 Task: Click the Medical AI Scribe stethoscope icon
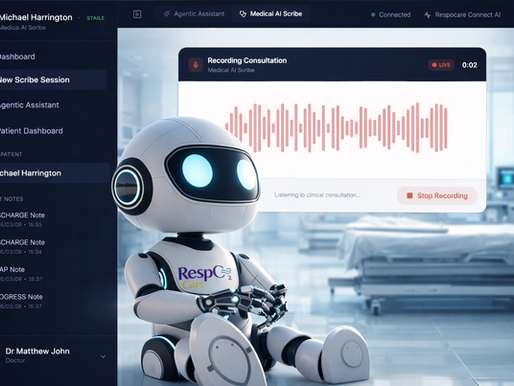243,14
